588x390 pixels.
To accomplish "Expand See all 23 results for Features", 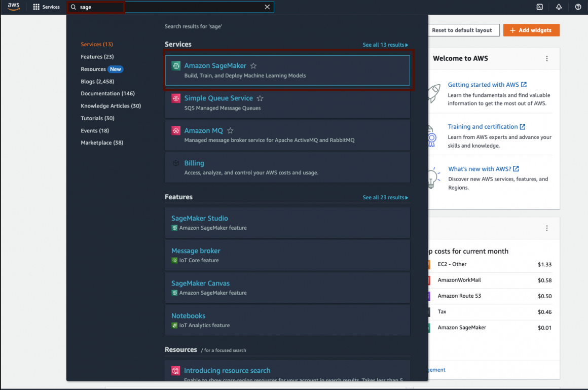I will point(385,198).
